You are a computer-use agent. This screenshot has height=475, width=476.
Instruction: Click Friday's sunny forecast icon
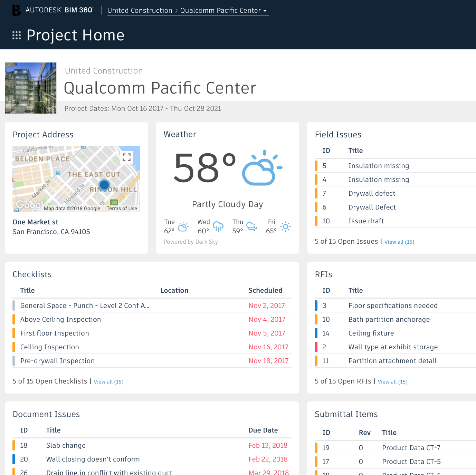[x=286, y=227]
